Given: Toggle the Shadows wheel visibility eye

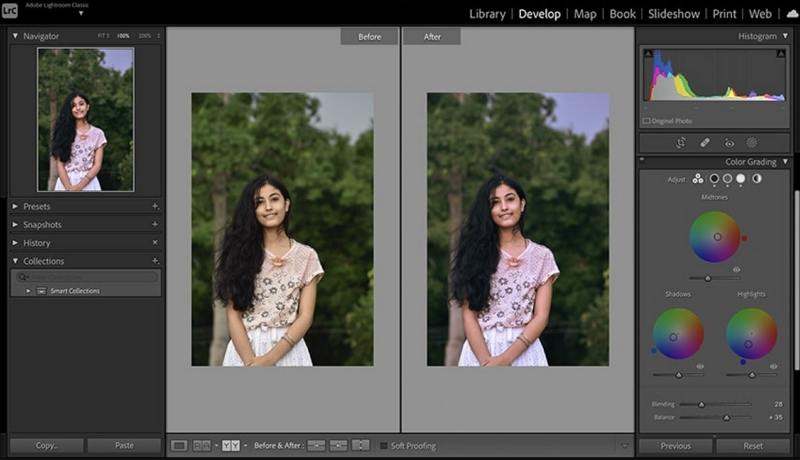Looking at the screenshot, I should coord(700,366).
